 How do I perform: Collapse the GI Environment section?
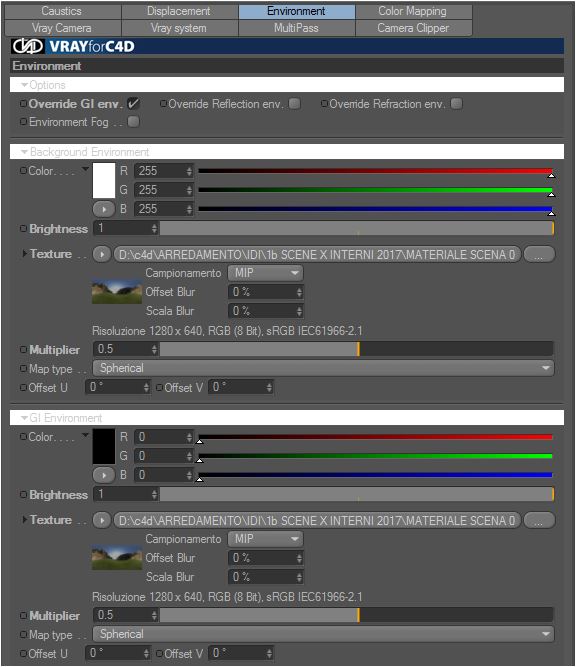coord(25,418)
